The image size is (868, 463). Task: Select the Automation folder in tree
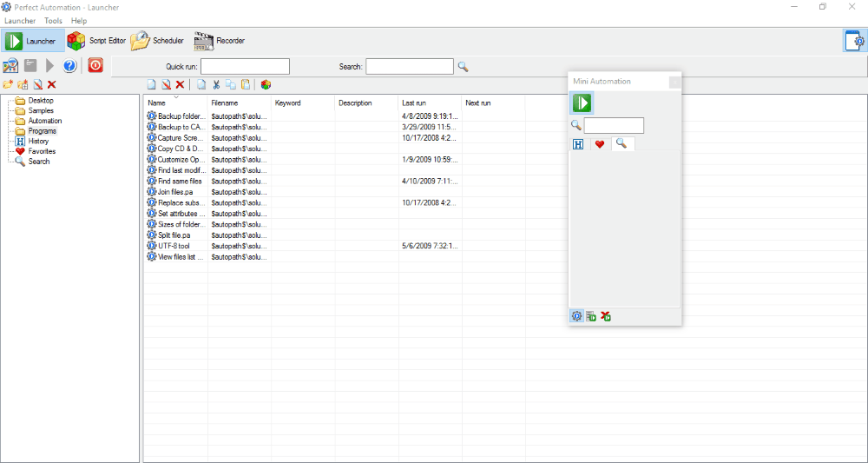(x=45, y=121)
